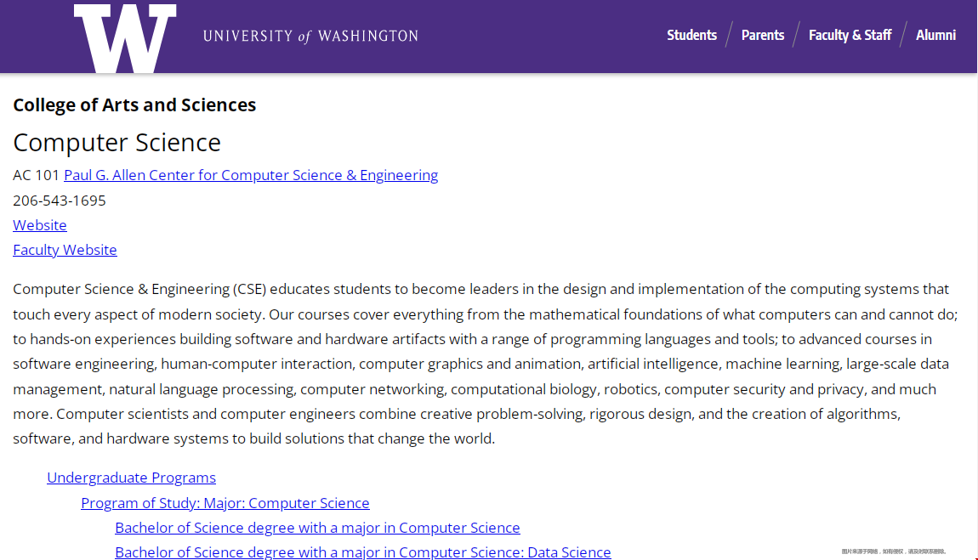The width and height of the screenshot is (978, 560).
Task: Select the University of Washington wordmark
Action: click(x=310, y=36)
